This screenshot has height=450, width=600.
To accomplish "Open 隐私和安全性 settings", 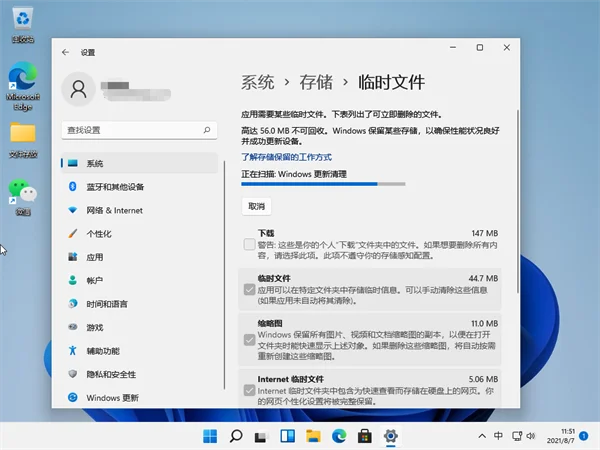I will click(139, 374).
